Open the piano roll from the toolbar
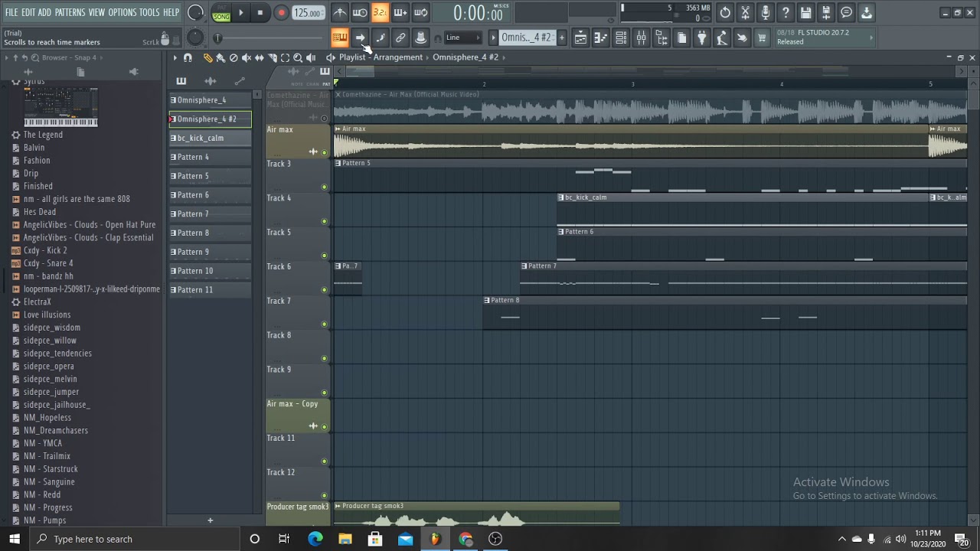This screenshot has height=551, width=980. pos(601,37)
